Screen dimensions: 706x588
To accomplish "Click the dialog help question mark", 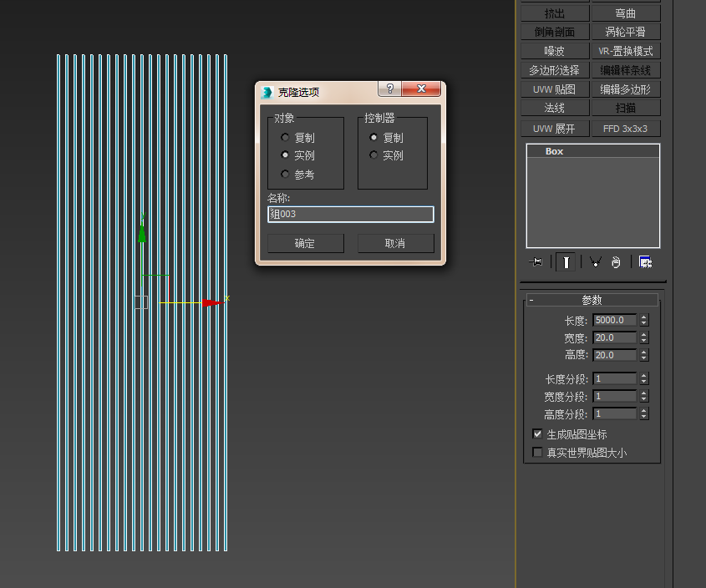I will [x=390, y=89].
